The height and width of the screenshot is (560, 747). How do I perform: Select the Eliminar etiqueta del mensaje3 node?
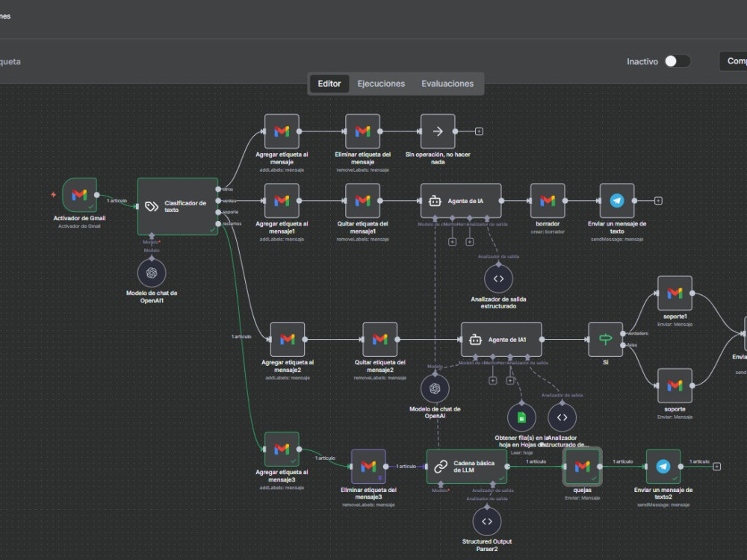pyautogui.click(x=368, y=467)
